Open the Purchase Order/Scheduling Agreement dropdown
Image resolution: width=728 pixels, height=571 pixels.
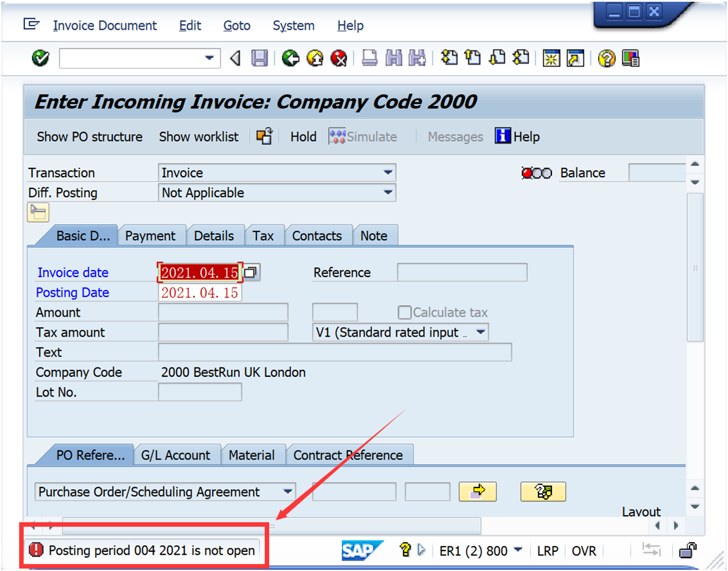[288, 492]
